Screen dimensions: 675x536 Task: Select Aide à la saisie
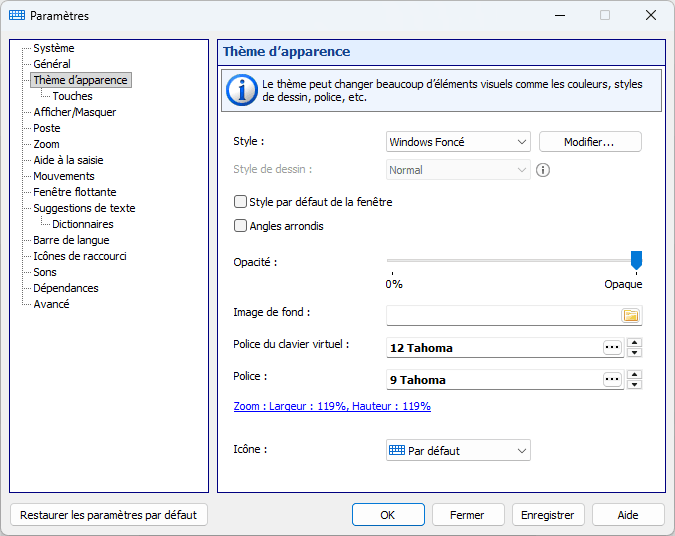pyautogui.click(x=68, y=160)
